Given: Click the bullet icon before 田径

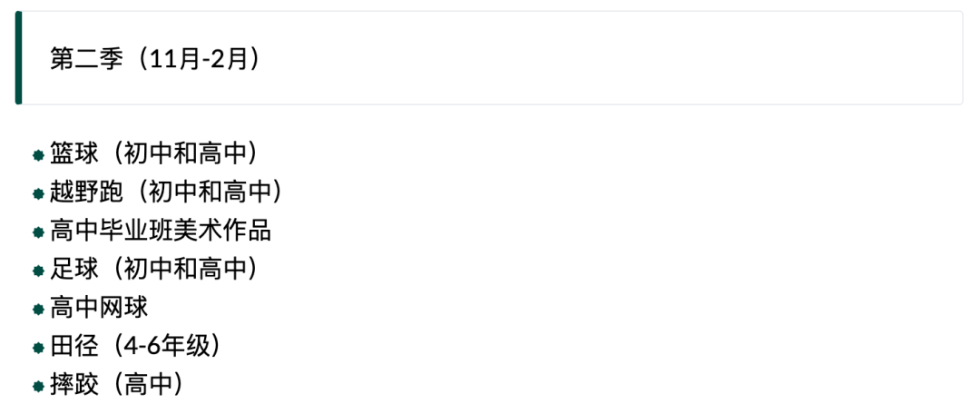Looking at the screenshot, I should tap(38, 348).
